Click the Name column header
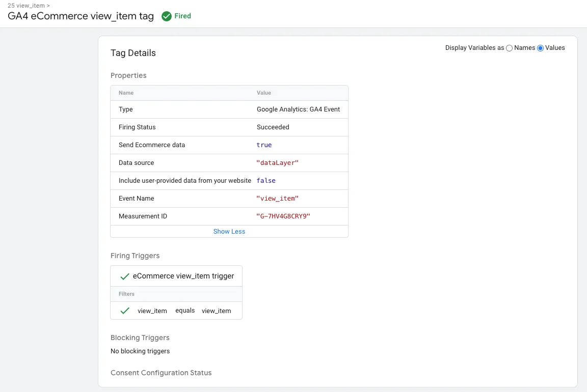The width and height of the screenshot is (587, 392). (x=126, y=93)
